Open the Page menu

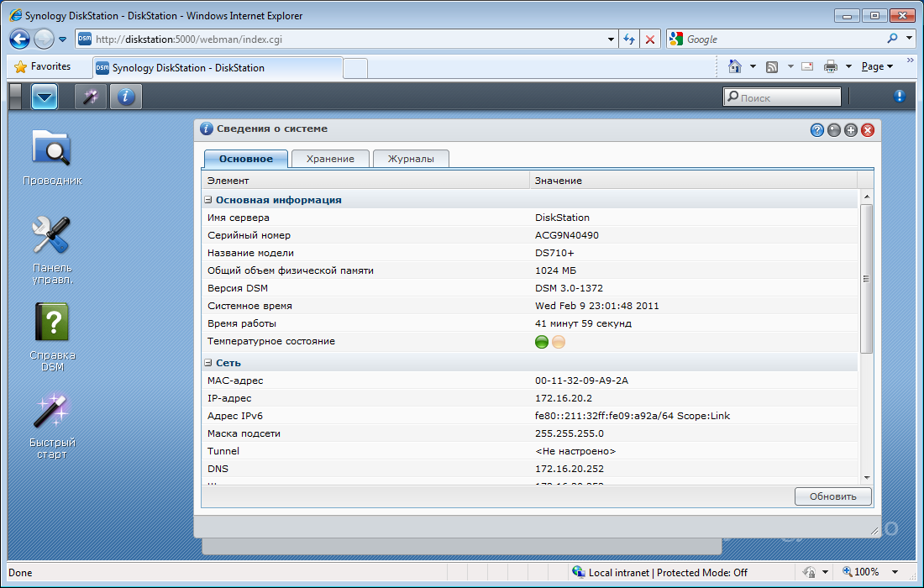tap(877, 66)
